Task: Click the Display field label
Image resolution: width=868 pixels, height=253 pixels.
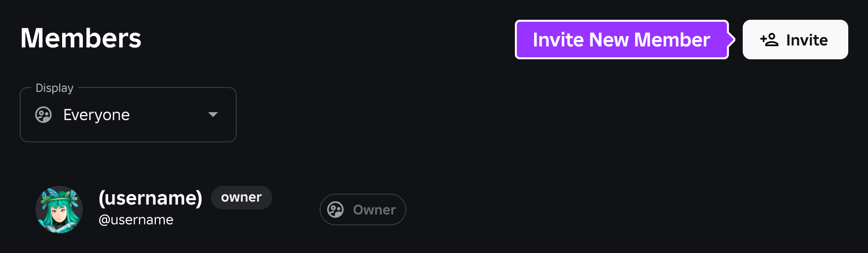Action: point(55,88)
